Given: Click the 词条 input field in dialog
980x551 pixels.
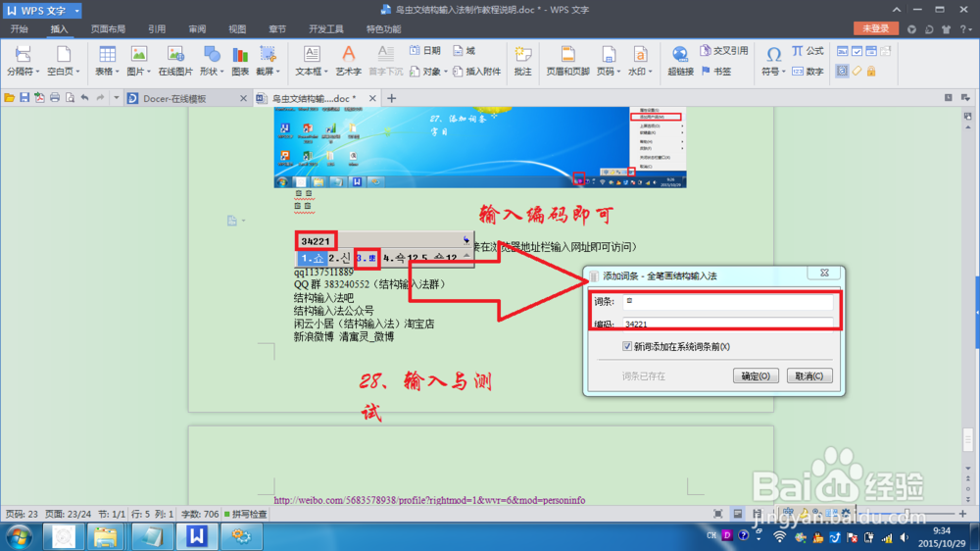Looking at the screenshot, I should [x=727, y=301].
